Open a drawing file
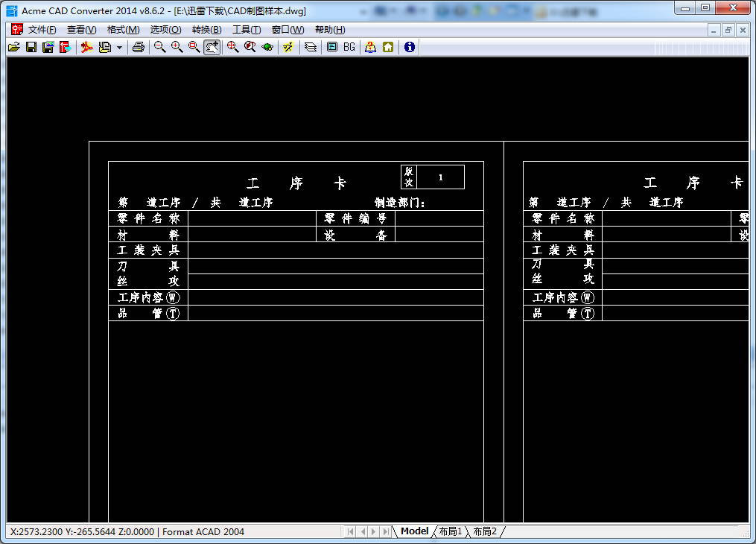The image size is (756, 544). pos(13,47)
